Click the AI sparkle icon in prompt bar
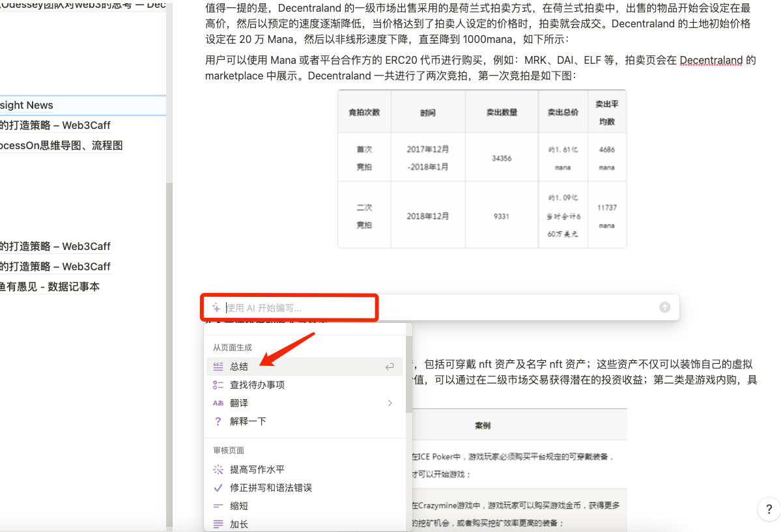781x532 pixels. [216, 307]
